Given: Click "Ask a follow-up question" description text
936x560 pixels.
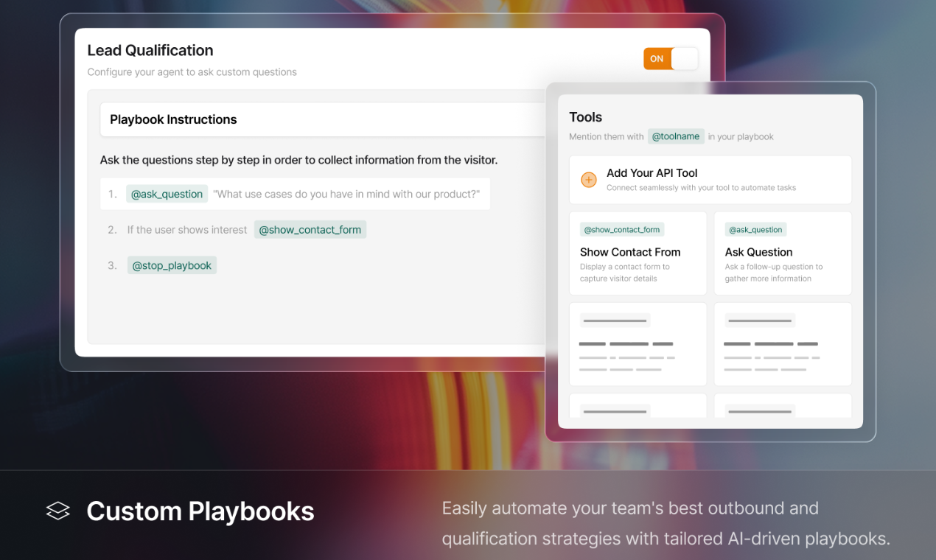Looking at the screenshot, I should pos(774,273).
